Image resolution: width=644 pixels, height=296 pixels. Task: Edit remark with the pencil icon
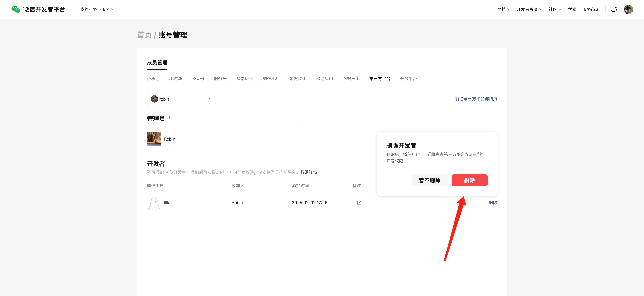coord(359,203)
